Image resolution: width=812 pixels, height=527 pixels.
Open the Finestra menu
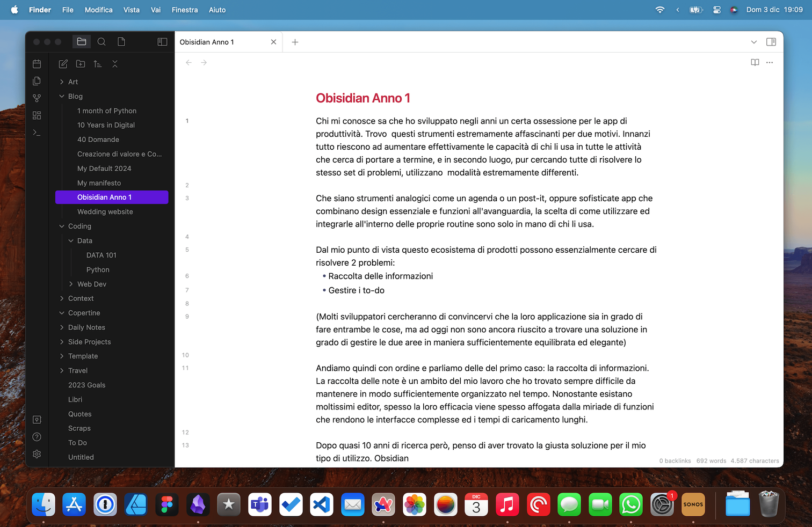[185, 10]
